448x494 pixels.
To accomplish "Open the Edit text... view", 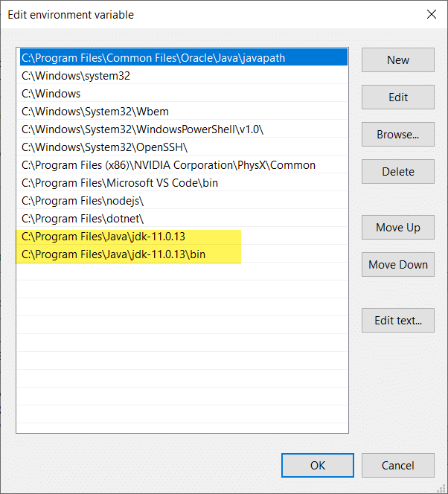I will click(x=398, y=321).
